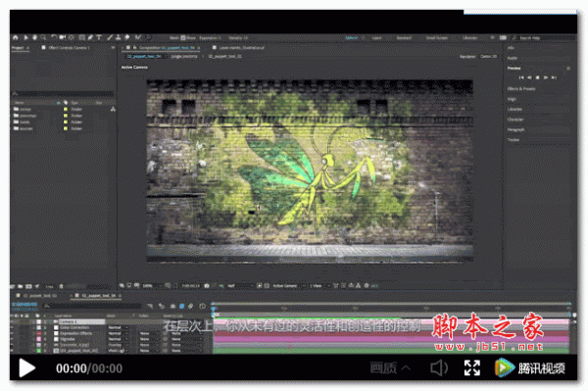588x391 pixels.
Task: Open blend mode dropdown for Color Correction layer
Action: pos(119,327)
